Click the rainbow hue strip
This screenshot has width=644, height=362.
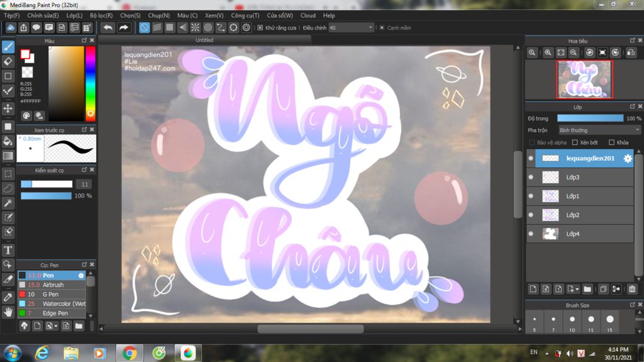pos(91,83)
